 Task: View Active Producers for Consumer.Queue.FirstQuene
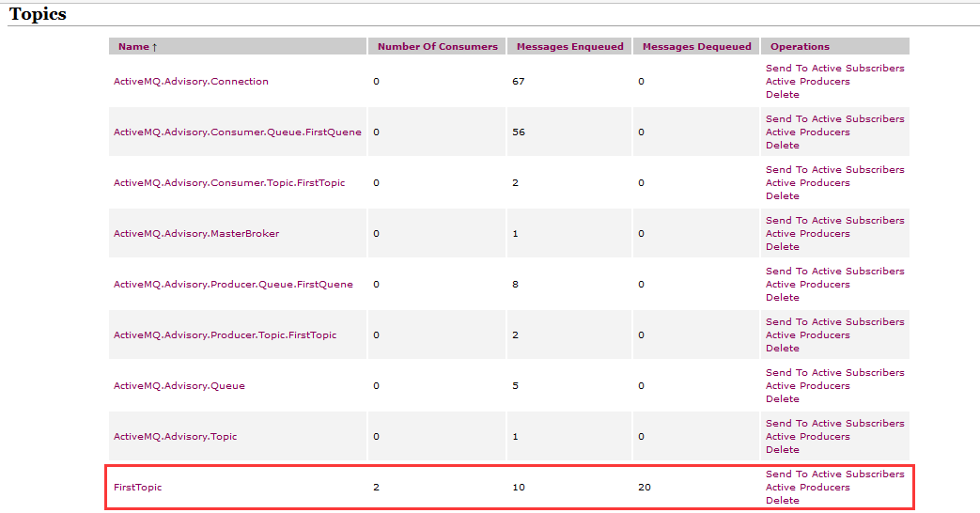(807, 132)
